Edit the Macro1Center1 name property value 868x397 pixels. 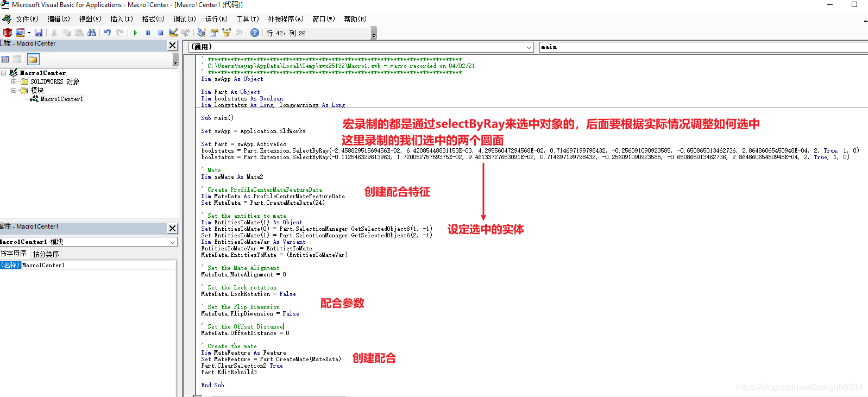click(98, 265)
